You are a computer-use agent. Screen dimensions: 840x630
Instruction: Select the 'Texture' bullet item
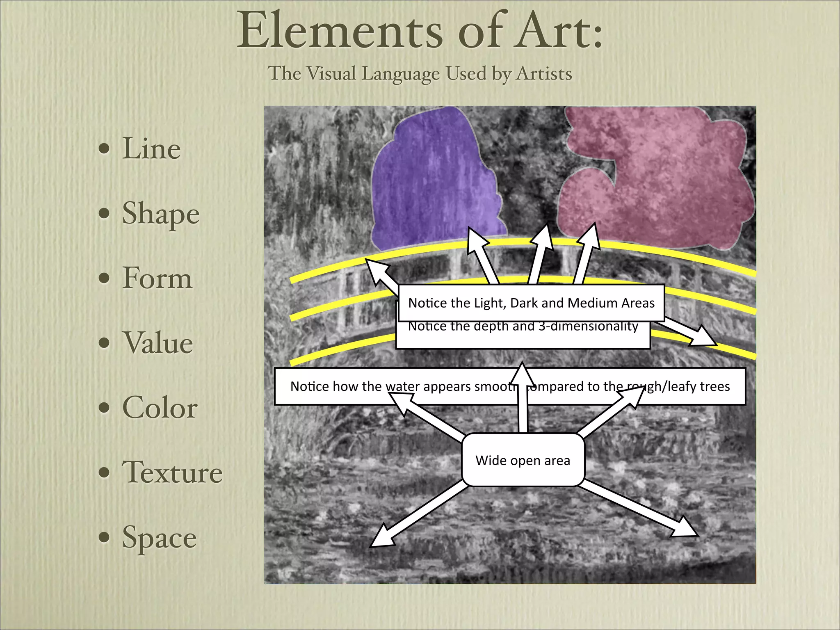click(x=172, y=472)
